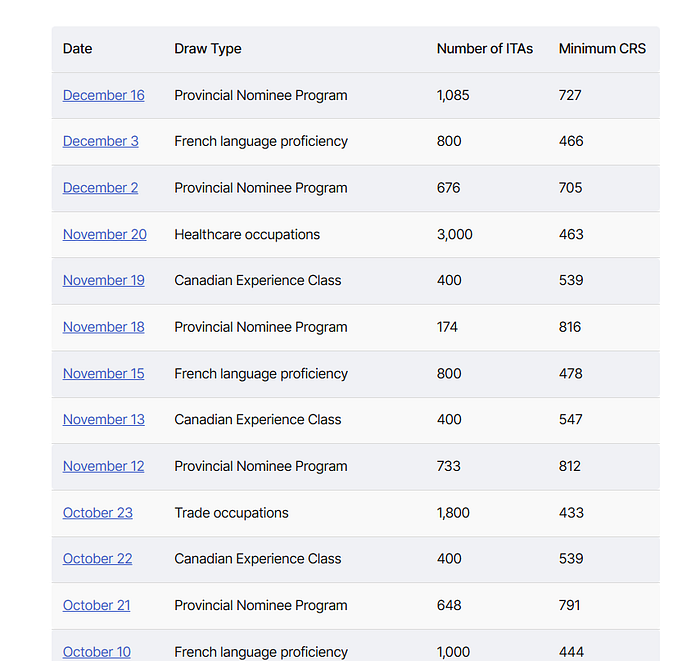The height and width of the screenshot is (661, 700).
Task: Select the Number of ITAs header
Action: (x=484, y=49)
